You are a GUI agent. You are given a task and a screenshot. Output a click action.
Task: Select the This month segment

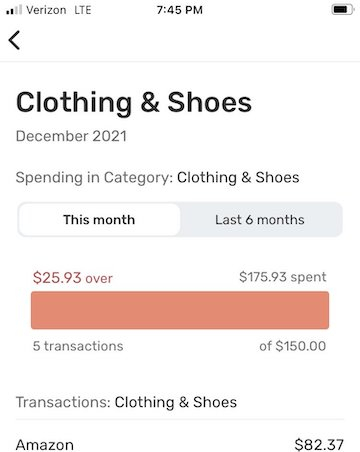[x=99, y=220]
